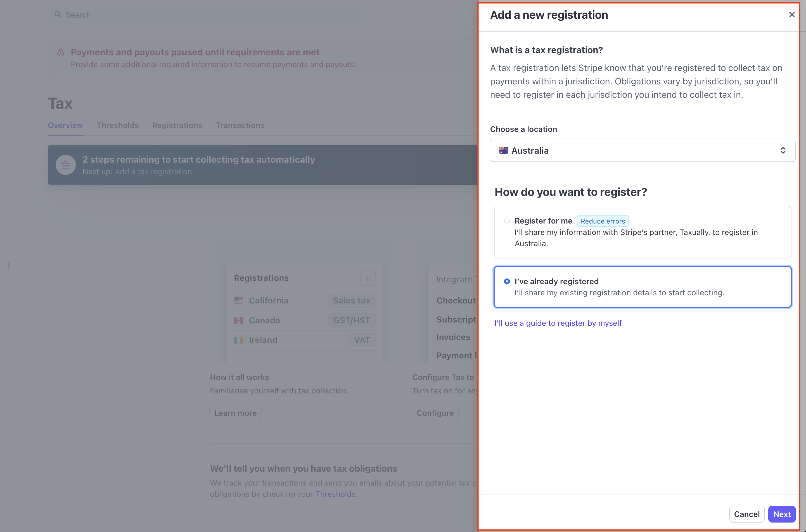Open the Choose a location dropdown
This screenshot has height=532, width=806.
(642, 150)
